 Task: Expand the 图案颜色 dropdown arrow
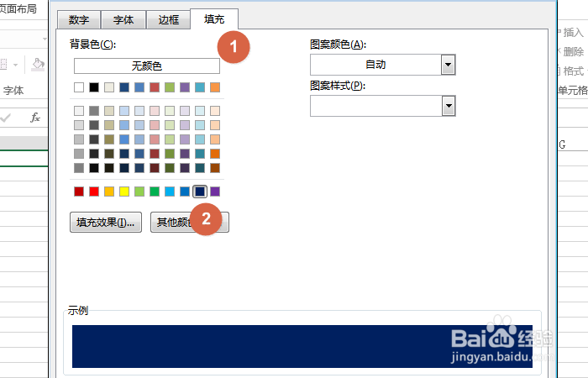pos(448,65)
